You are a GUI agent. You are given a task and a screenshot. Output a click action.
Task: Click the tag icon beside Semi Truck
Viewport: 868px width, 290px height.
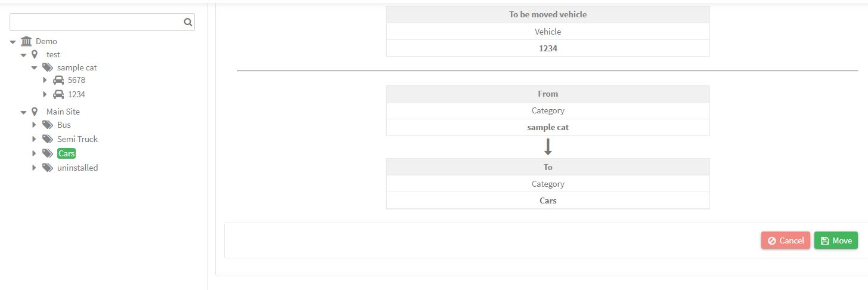48,139
